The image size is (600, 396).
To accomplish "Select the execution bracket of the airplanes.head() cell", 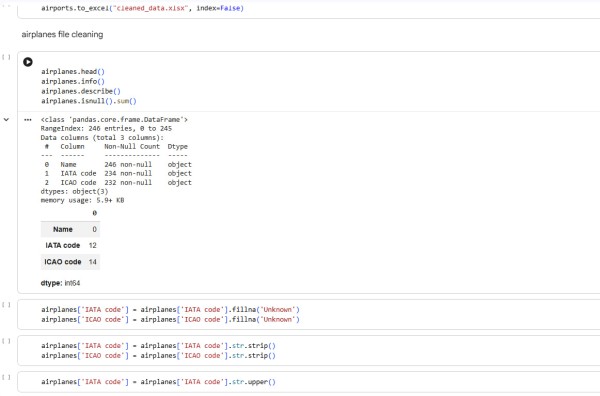I will click(6, 57).
